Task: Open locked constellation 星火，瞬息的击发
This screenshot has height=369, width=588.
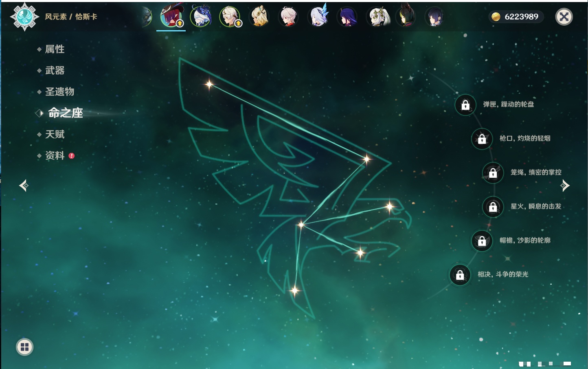Action: tap(493, 207)
